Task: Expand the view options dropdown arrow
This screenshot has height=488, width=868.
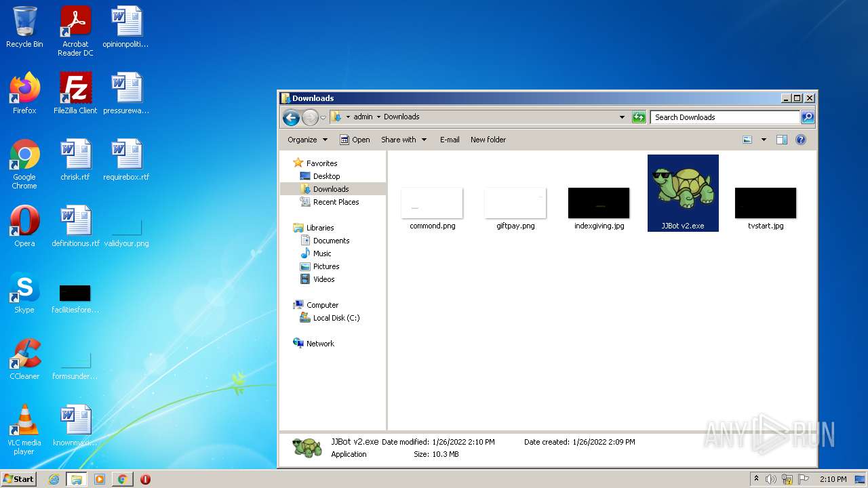Action: (x=764, y=140)
